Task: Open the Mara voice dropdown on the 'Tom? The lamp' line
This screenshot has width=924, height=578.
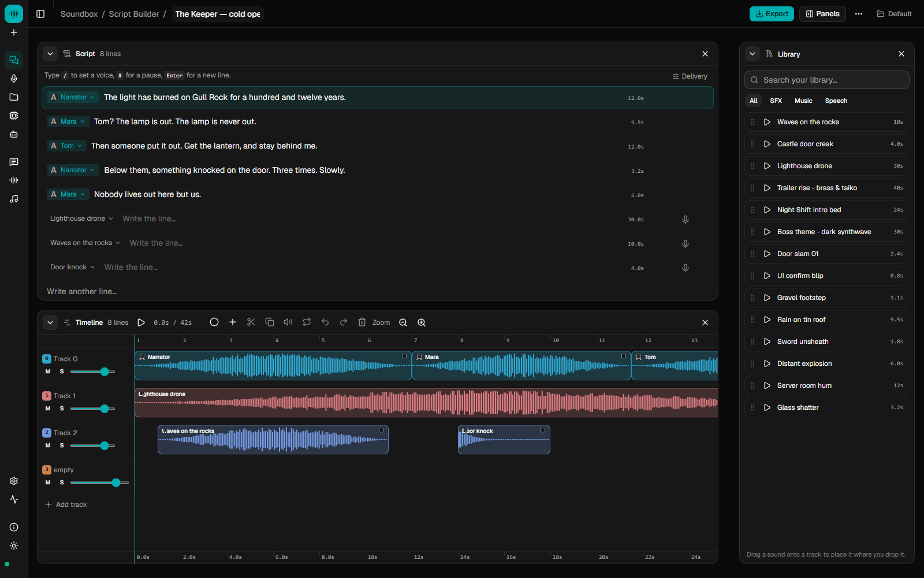Action: [x=68, y=121]
